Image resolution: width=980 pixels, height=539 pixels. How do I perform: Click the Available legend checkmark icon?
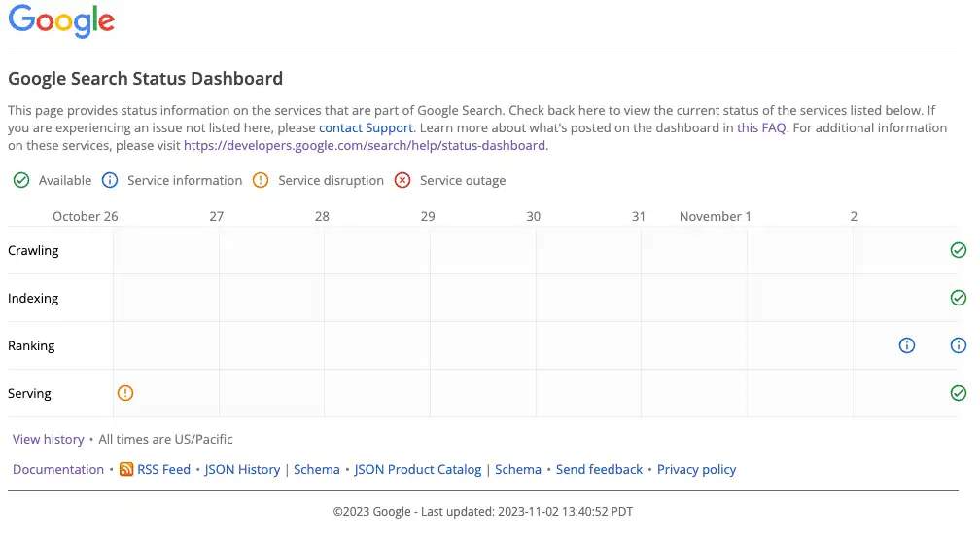coord(21,181)
